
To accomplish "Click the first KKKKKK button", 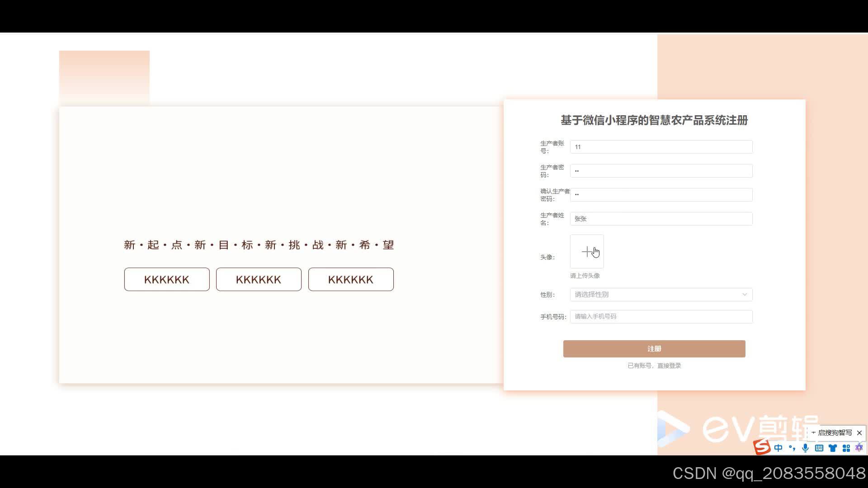I will (x=167, y=280).
